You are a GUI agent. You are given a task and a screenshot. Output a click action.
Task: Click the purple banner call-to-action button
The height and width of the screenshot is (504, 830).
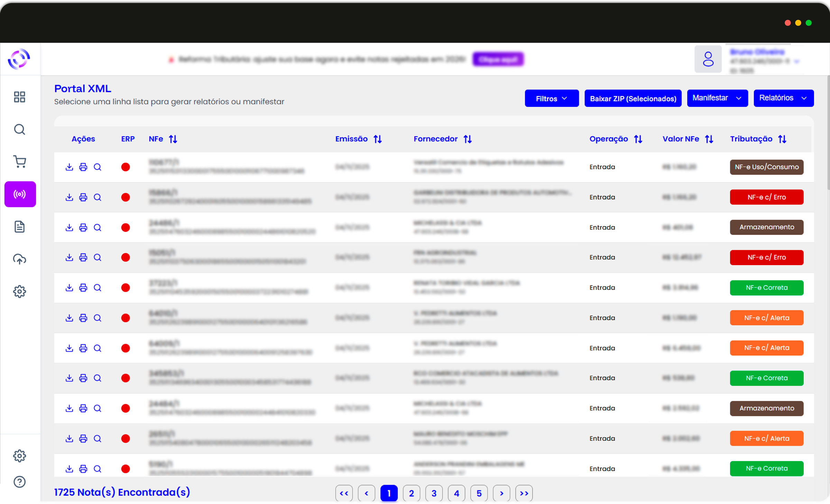(498, 59)
